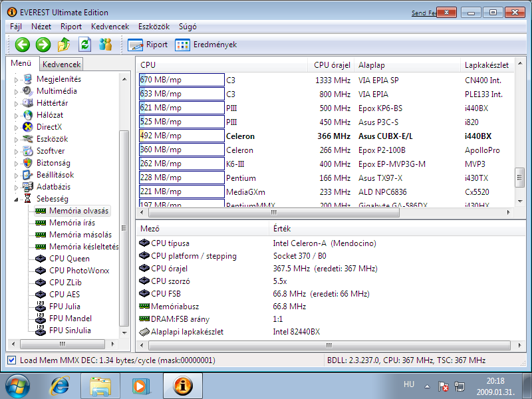
Task: Select CPU AES benchmark
Action: pos(65,294)
